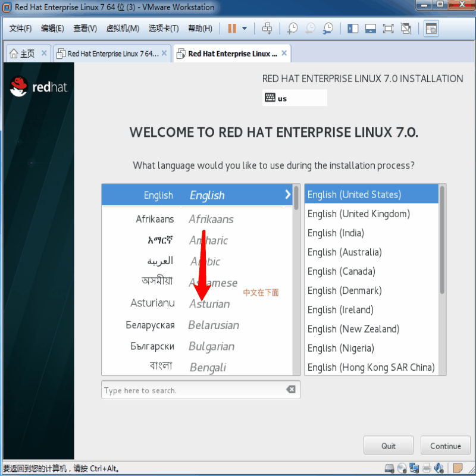Select Assamese in the language list

(197, 282)
